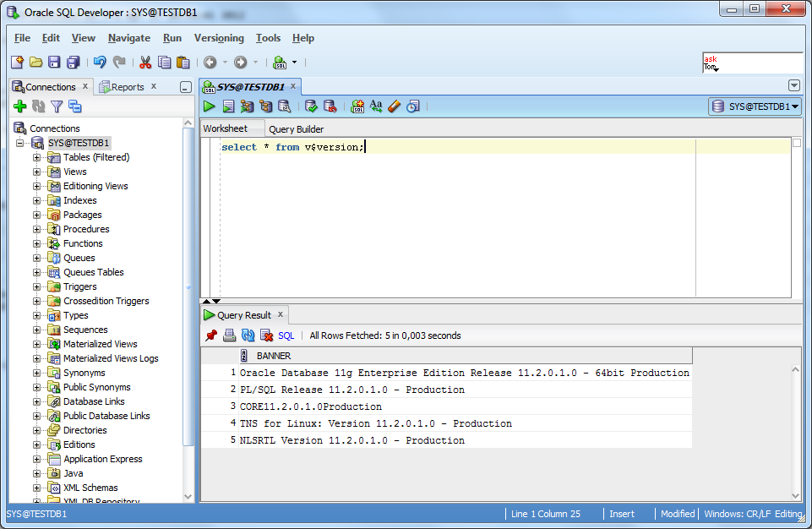The width and height of the screenshot is (812, 529).
Task: Click the green New Connection plus icon
Action: pyautogui.click(x=20, y=106)
